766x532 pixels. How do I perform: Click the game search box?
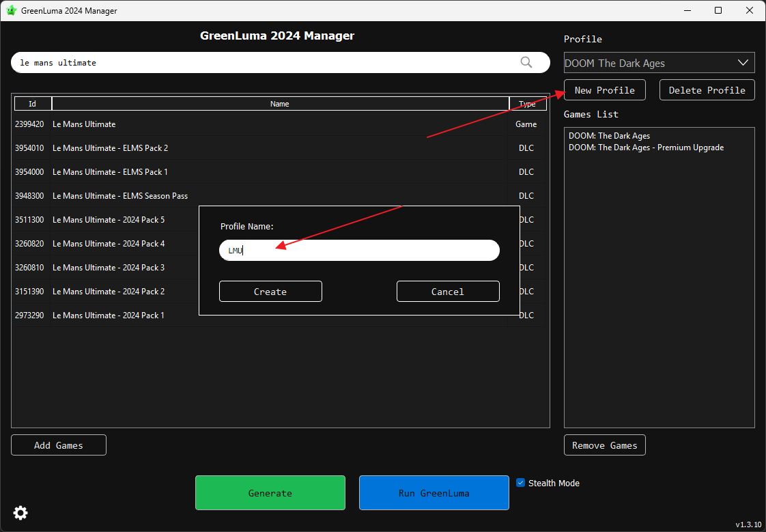click(x=266, y=62)
